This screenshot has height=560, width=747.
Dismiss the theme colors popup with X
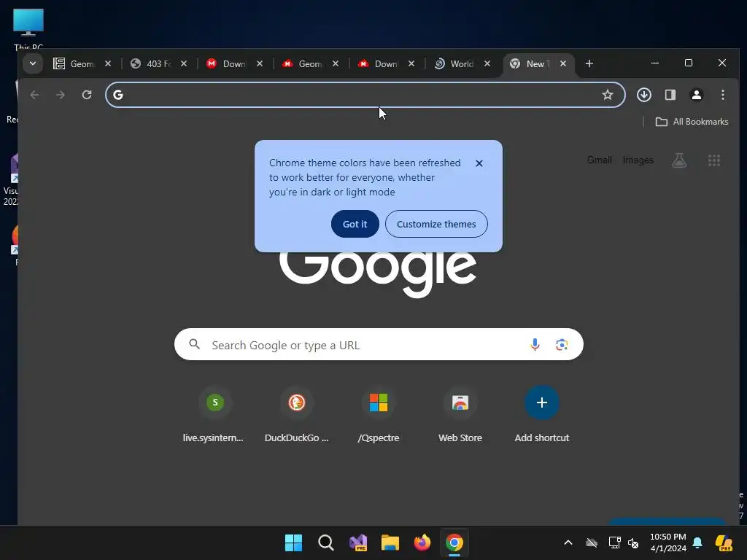479,163
